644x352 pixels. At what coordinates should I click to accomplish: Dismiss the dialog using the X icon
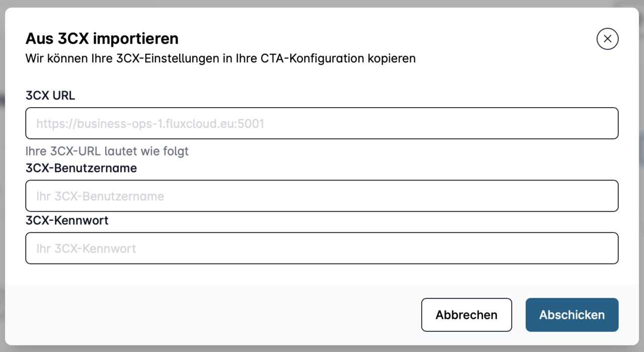coord(607,39)
